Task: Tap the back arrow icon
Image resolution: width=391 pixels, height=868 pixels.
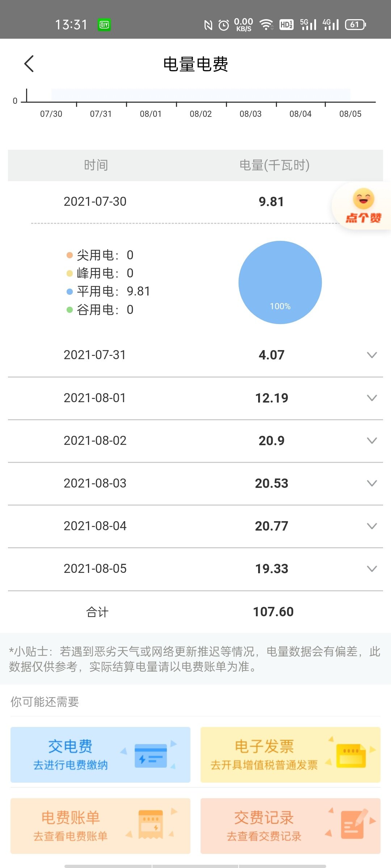Action: 29,64
